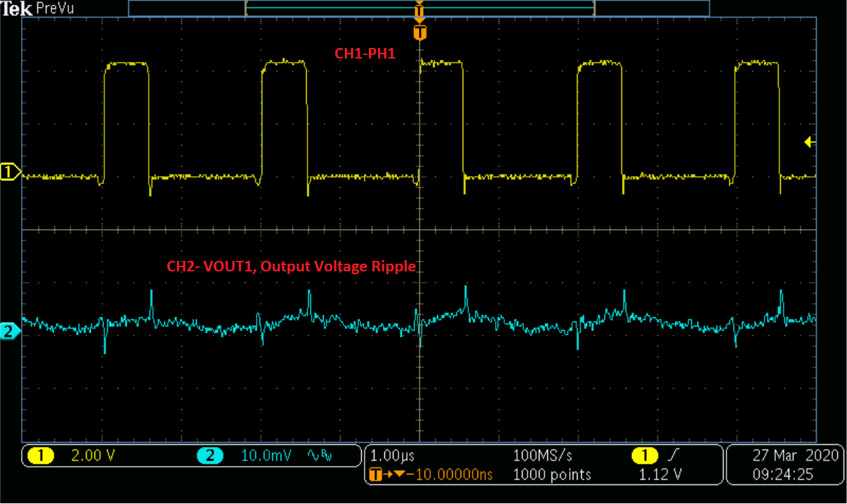847x504 pixels.
Task: Adjust the yellow trigger level arrow on right edge
Action: pos(810,142)
